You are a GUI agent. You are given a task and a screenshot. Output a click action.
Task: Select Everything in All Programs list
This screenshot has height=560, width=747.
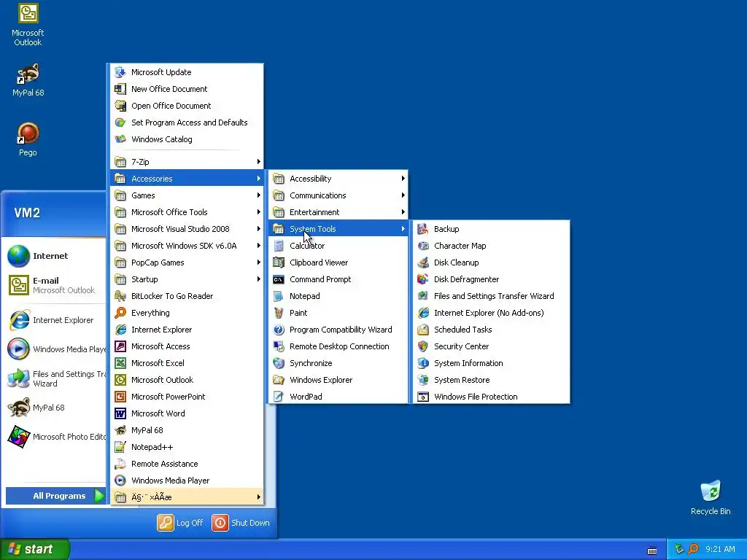[187, 313]
